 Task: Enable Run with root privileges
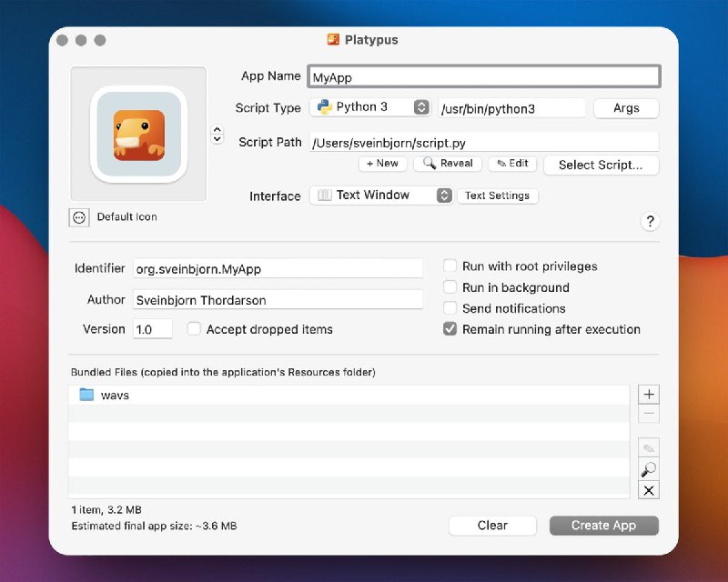[x=450, y=266]
